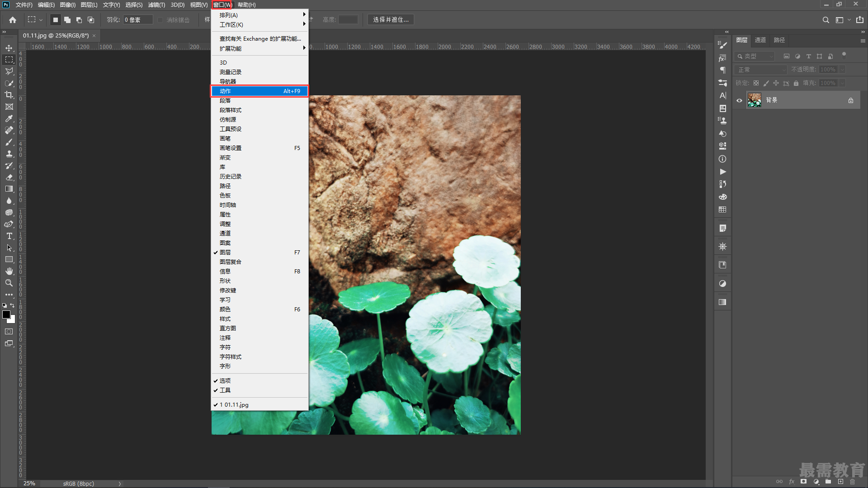Screen dimensions: 868x488
Task: Toggle visibility of 背景 layer
Action: 740,100
